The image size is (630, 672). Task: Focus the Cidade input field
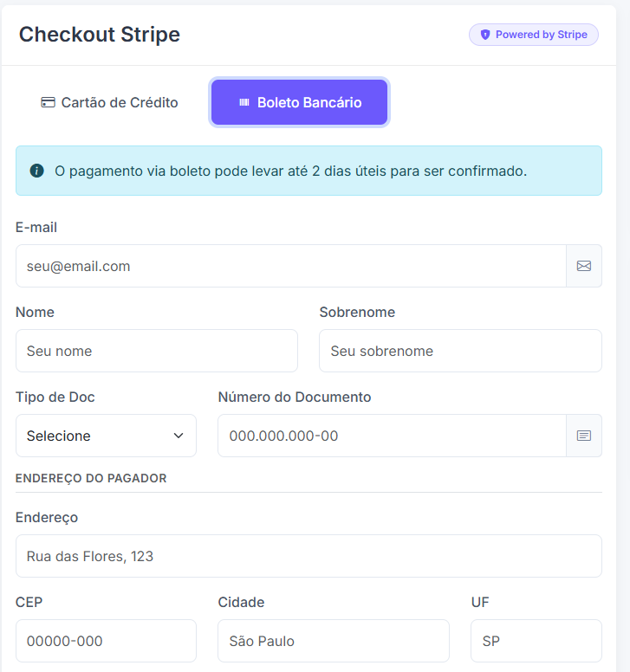(x=334, y=641)
